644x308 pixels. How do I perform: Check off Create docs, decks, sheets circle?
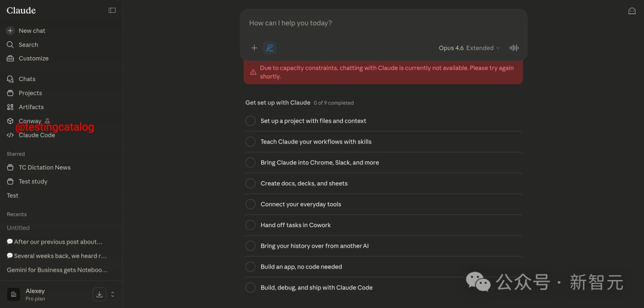coord(250,183)
